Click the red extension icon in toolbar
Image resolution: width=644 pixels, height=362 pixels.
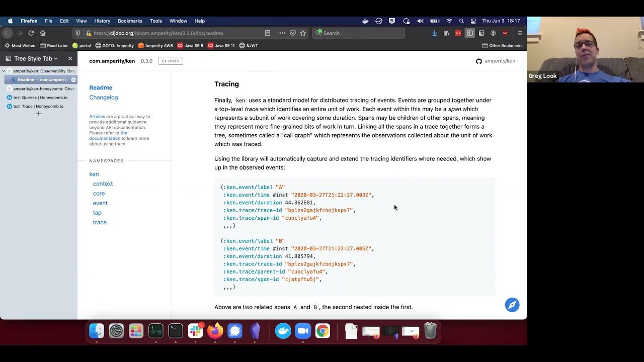pos(458,33)
